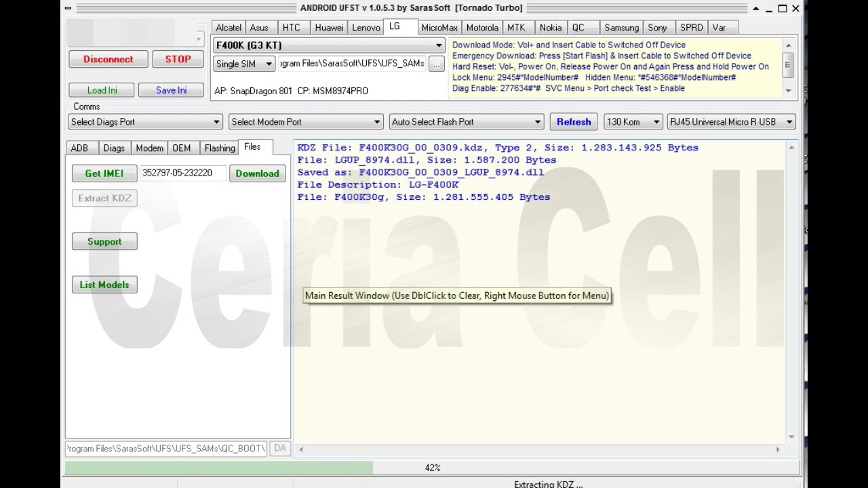Viewport: 868px width, 488px height.
Task: Switch to the SPRD tab
Action: pos(692,28)
